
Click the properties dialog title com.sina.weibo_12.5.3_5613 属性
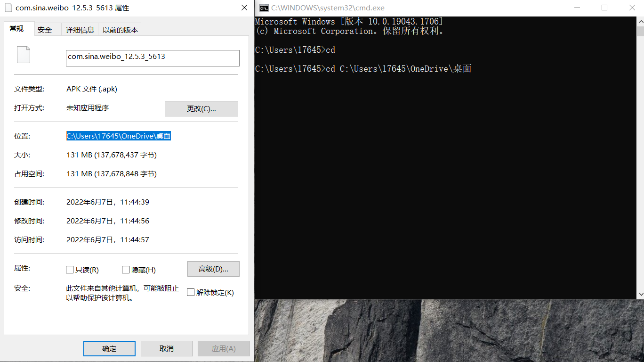tap(72, 8)
